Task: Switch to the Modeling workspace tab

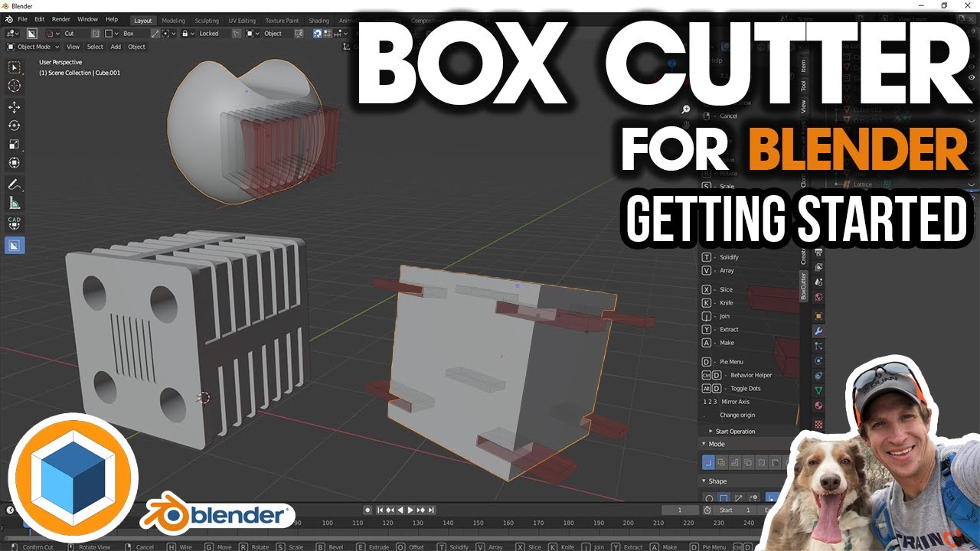Action: point(173,21)
